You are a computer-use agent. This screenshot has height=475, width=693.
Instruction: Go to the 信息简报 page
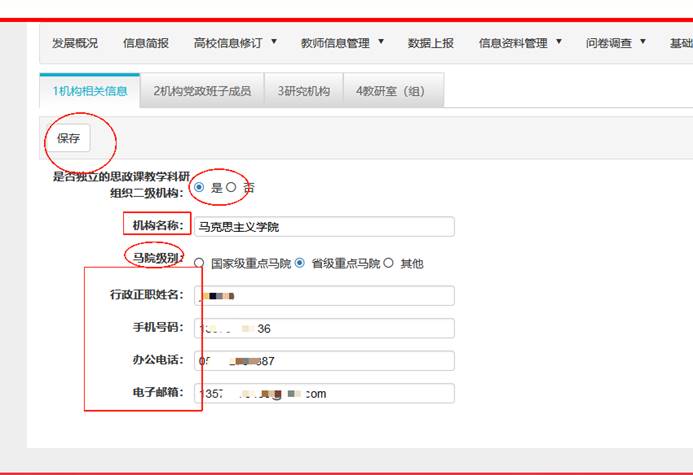click(146, 43)
